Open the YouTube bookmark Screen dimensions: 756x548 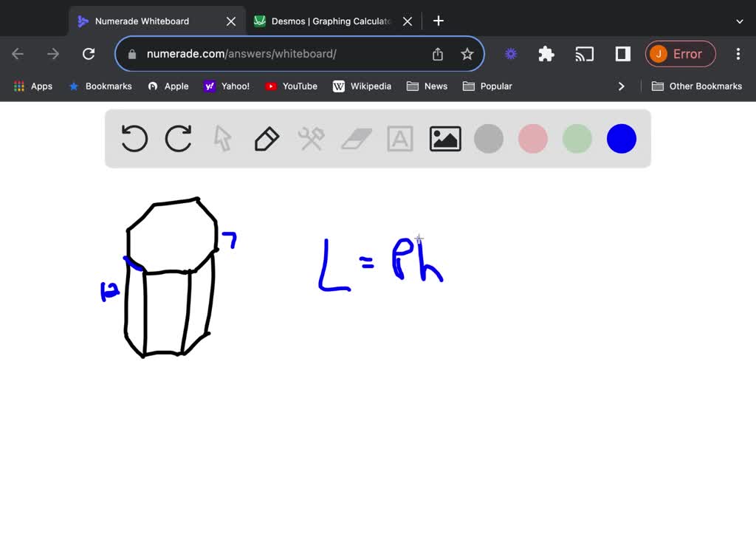coord(291,86)
